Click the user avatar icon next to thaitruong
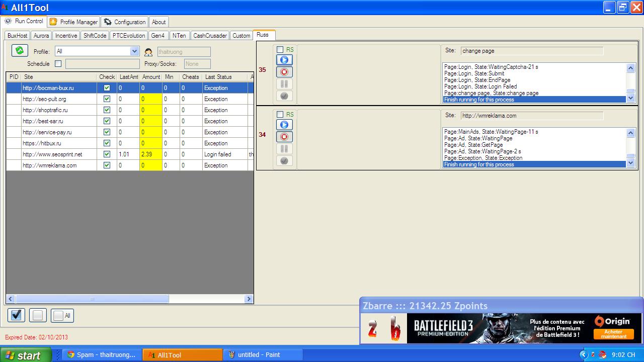The height and width of the screenshot is (362, 644). (x=148, y=52)
